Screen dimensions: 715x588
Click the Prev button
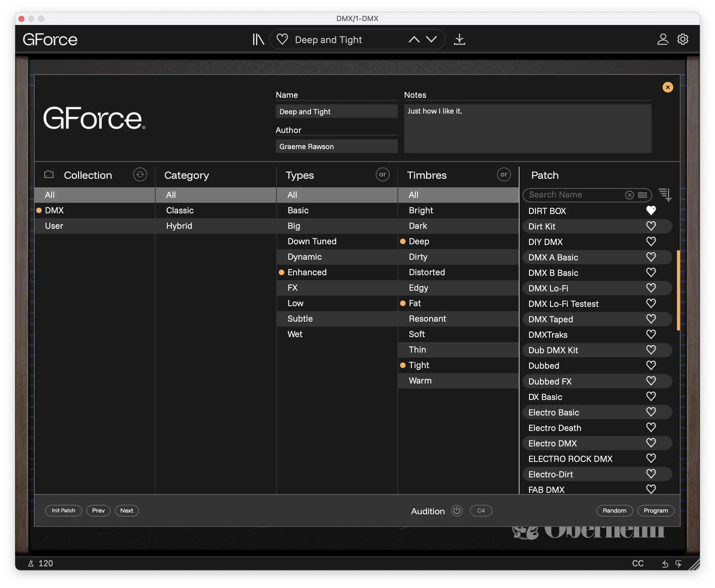pos(98,510)
